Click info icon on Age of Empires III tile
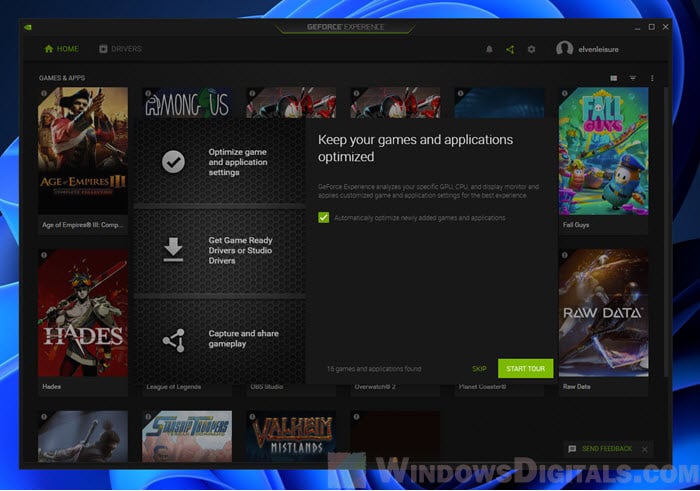700x491 pixels. pyautogui.click(x=44, y=93)
